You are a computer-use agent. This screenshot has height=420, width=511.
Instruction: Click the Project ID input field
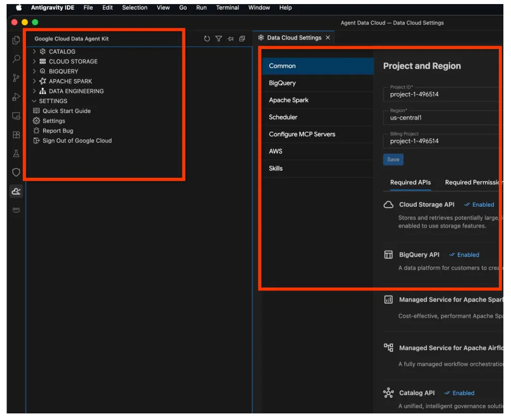pos(443,94)
